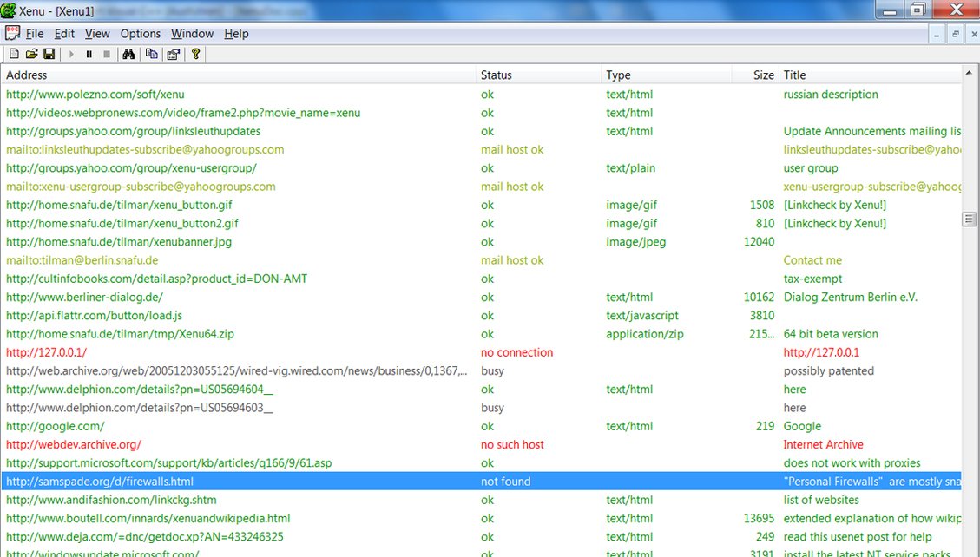Open the document system menu icon beside File
This screenshot has width=980, height=557.
pyautogui.click(x=12, y=33)
